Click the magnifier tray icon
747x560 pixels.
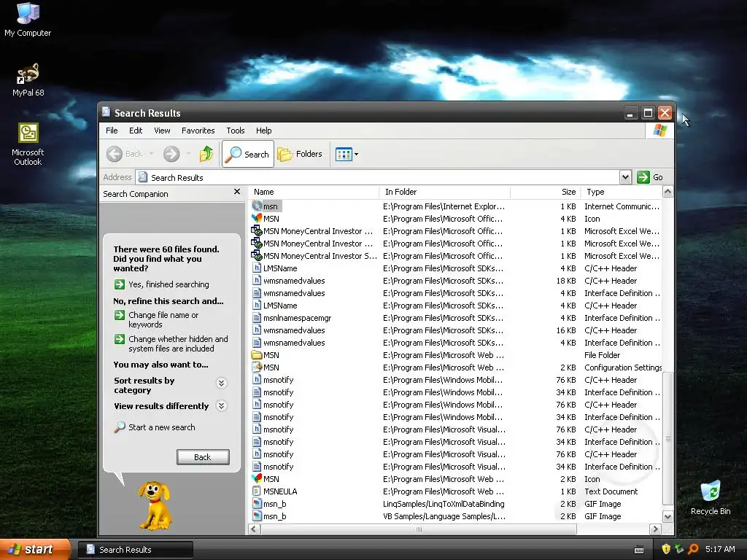(x=693, y=549)
